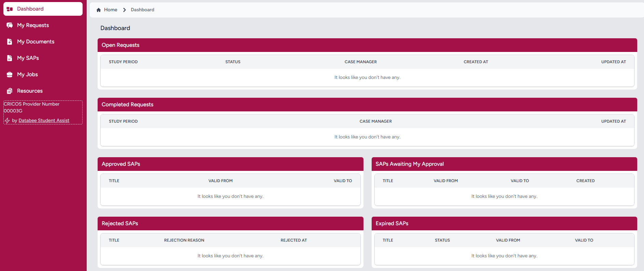Image resolution: width=644 pixels, height=271 pixels.
Task: Click REJECTION REASON column header
Action: pyautogui.click(x=184, y=240)
